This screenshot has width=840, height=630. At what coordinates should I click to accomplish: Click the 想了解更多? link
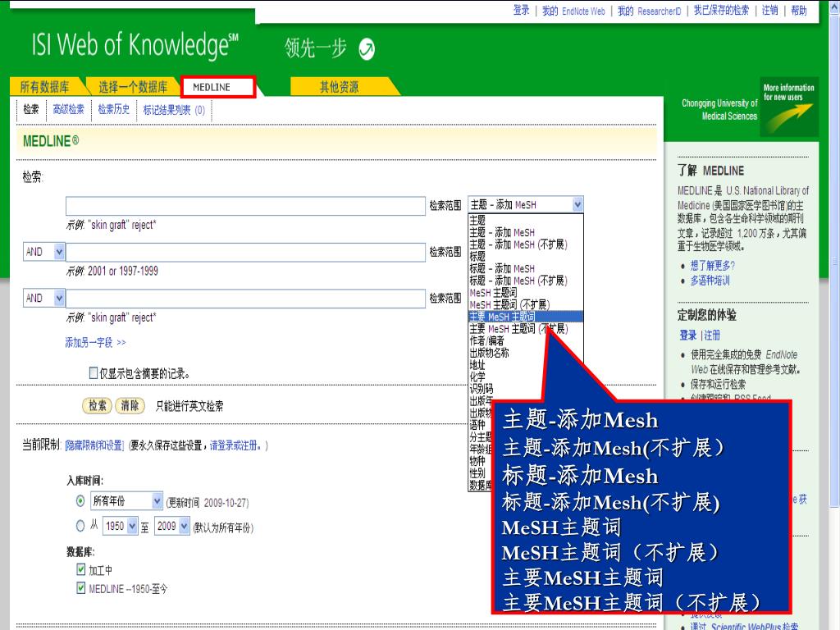point(713,265)
